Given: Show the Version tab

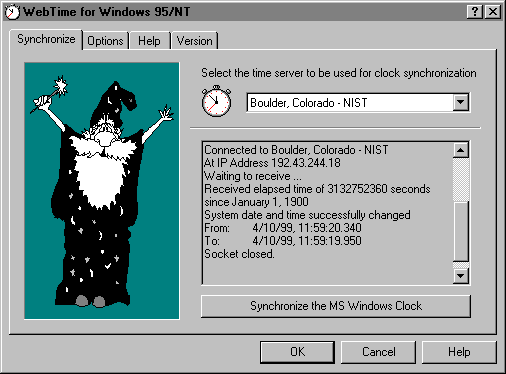Looking at the screenshot, I should 194,41.
